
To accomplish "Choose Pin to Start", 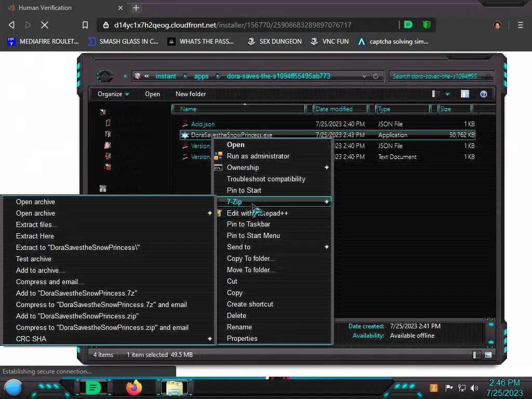I will coord(244,190).
